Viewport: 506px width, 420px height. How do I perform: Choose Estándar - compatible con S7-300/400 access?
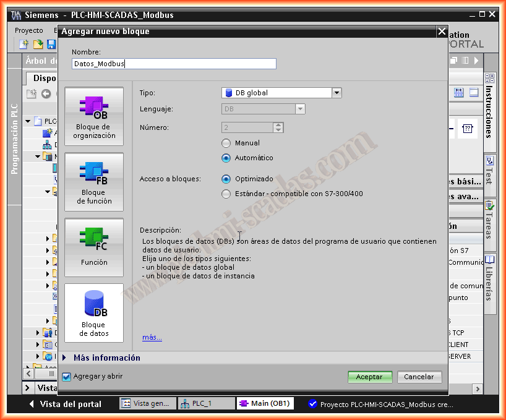click(226, 194)
